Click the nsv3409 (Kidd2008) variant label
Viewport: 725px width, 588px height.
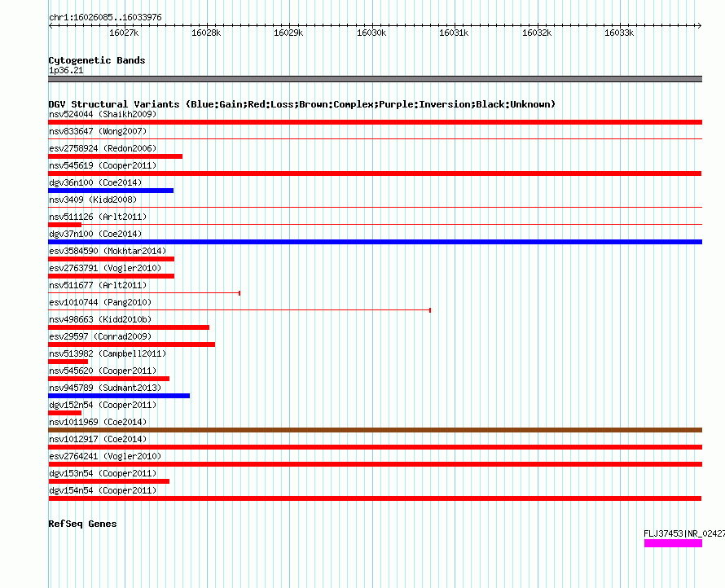tap(93, 200)
